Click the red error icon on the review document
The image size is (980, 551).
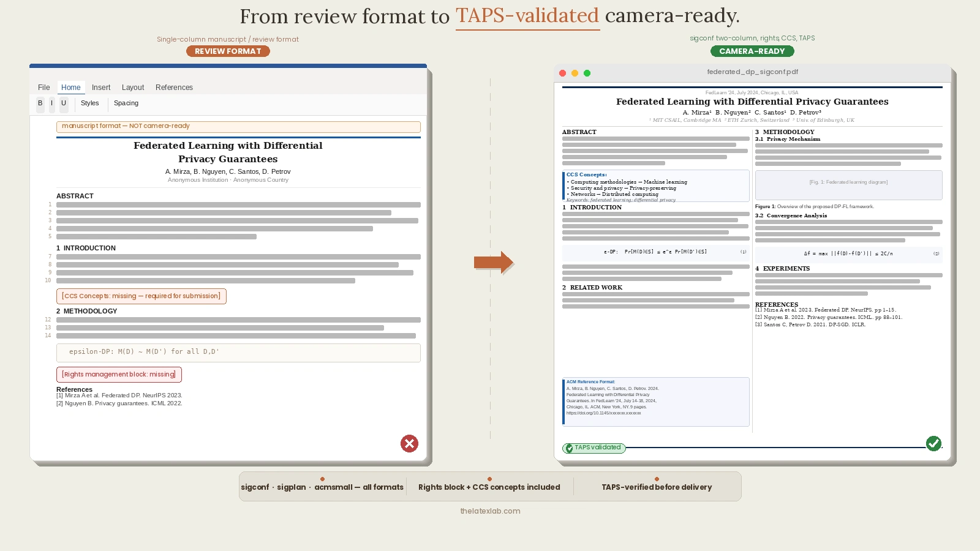click(x=410, y=444)
